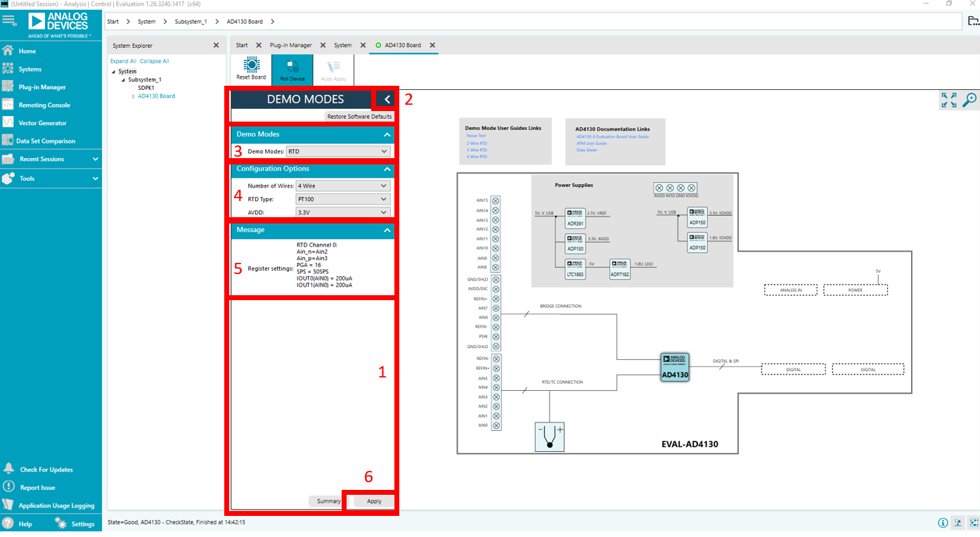Viewport: 980px width, 537px height.
Task: Click Expand All in System Explorer
Action: (x=123, y=61)
